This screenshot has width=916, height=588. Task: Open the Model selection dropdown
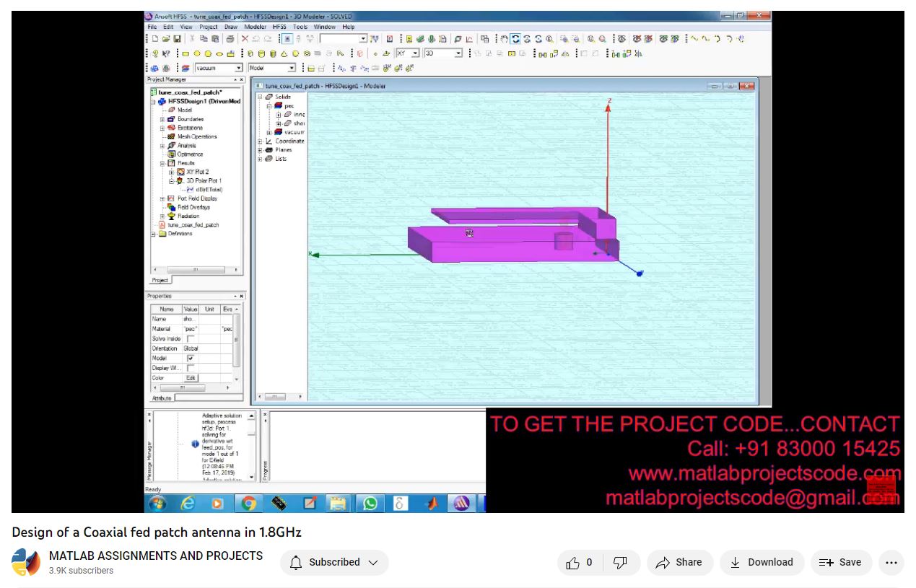pyautogui.click(x=292, y=68)
